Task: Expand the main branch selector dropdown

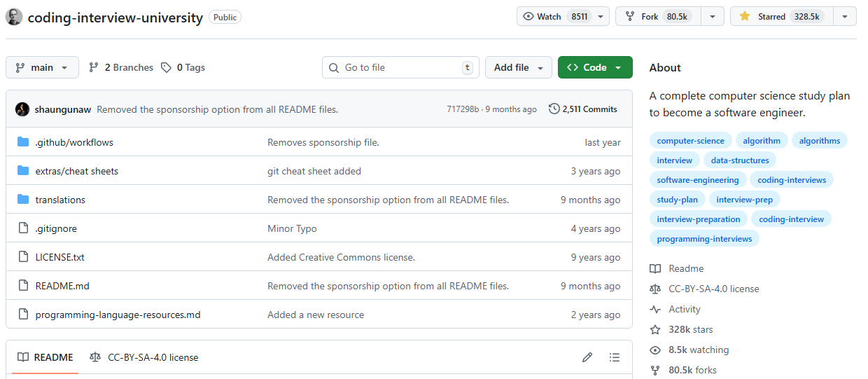Action: coord(42,68)
